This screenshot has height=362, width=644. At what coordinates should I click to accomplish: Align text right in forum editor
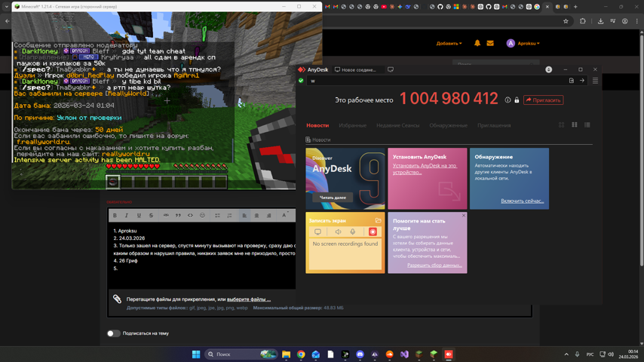coord(268,215)
